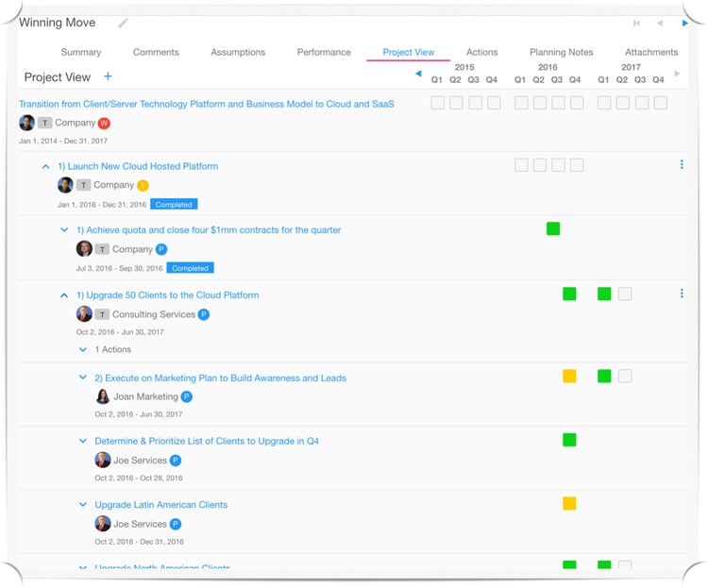This screenshot has width=708, height=588.
Task: Click the P badge beside Consulting Services
Action: pyautogui.click(x=204, y=314)
